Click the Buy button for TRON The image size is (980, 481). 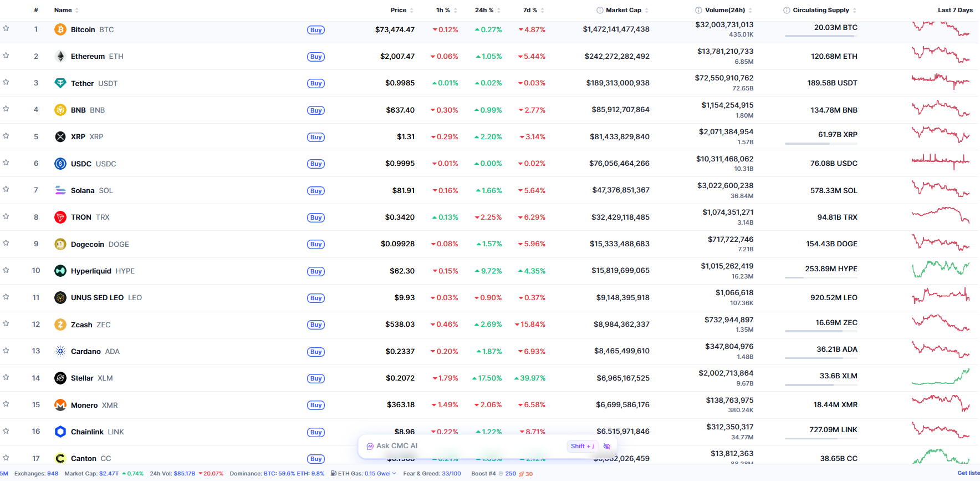[316, 217]
